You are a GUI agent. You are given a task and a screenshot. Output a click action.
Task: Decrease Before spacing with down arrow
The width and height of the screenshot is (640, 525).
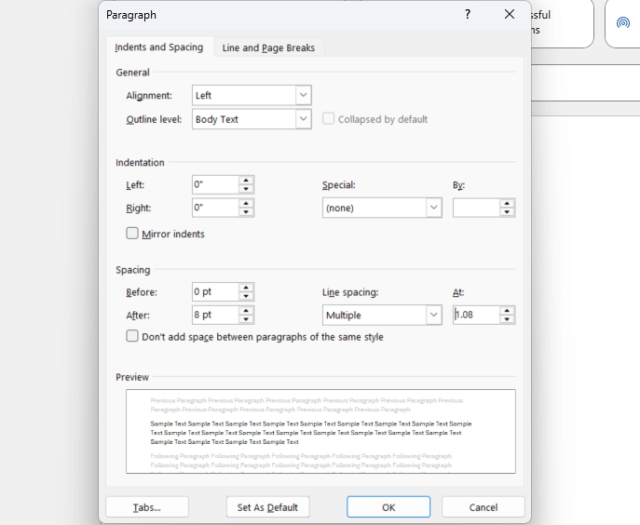pos(246,296)
